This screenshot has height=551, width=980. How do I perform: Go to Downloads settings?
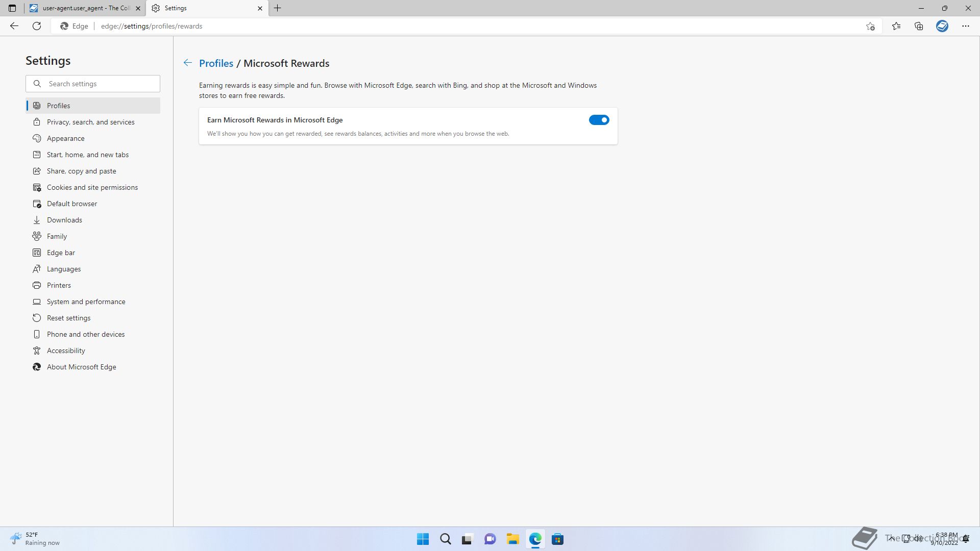pos(64,220)
